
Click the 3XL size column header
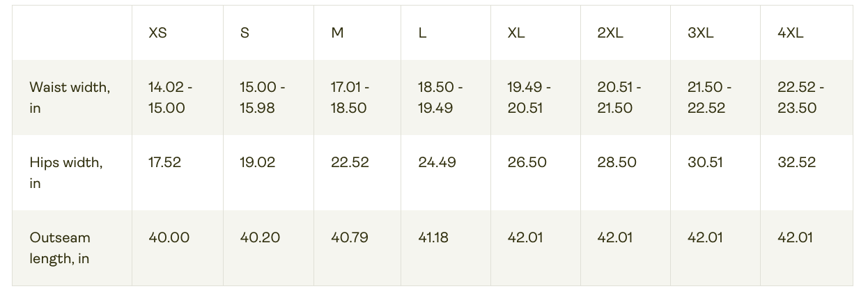click(x=700, y=33)
